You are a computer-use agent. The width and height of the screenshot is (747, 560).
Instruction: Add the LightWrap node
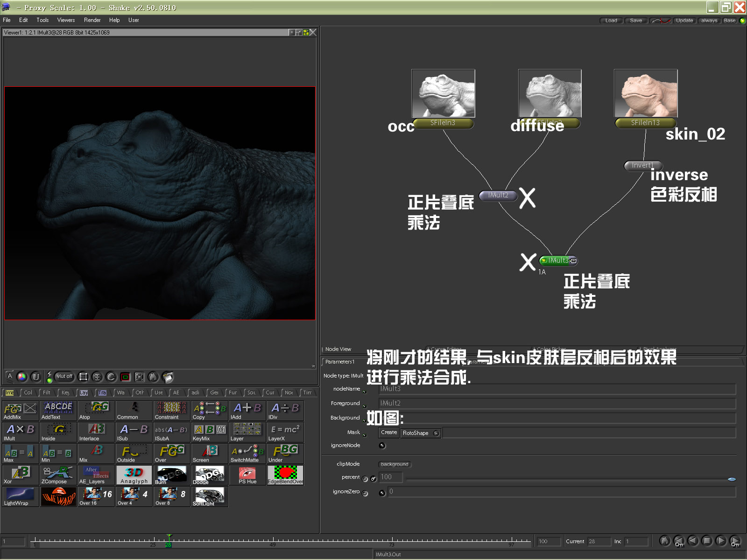(20, 497)
